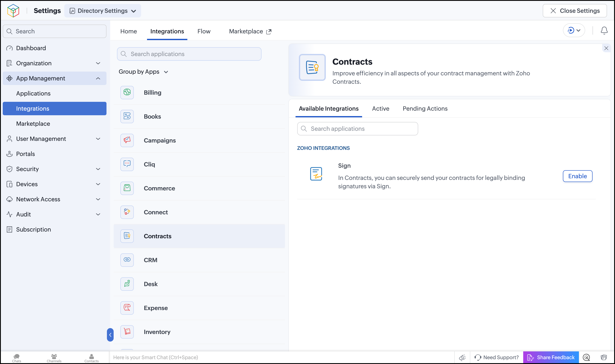The height and width of the screenshot is (364, 615).
Task: Click the large Contracts header icon
Action: click(x=312, y=67)
